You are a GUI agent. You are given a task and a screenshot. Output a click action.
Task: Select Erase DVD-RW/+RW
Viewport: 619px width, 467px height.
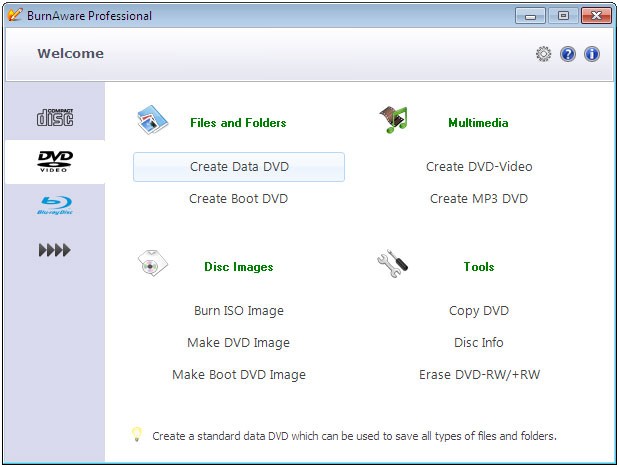click(479, 375)
